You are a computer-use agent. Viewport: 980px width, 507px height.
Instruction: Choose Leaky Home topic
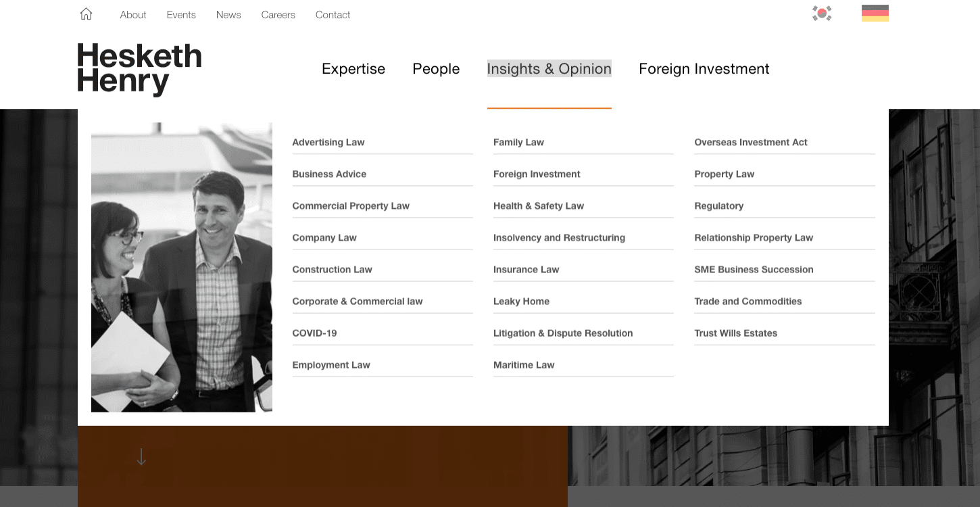coord(521,301)
